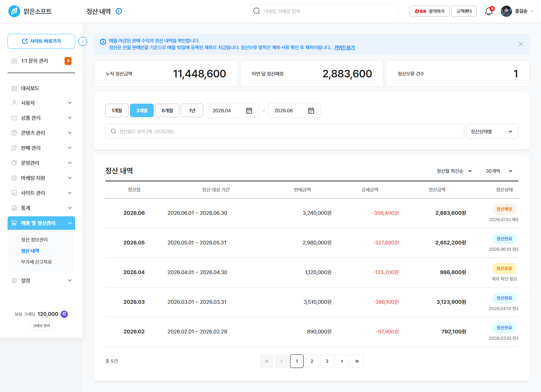Go to page 2
This screenshot has width=541, height=392.
coord(312,361)
